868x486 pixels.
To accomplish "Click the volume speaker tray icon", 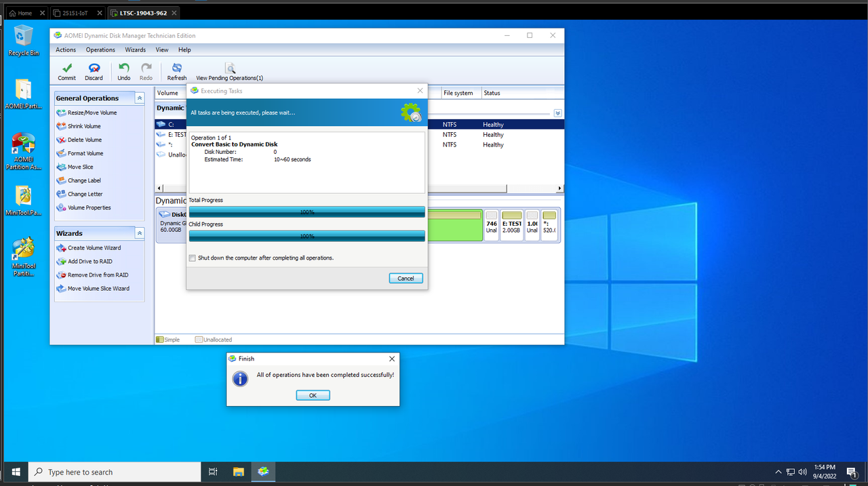I will pyautogui.click(x=803, y=472).
